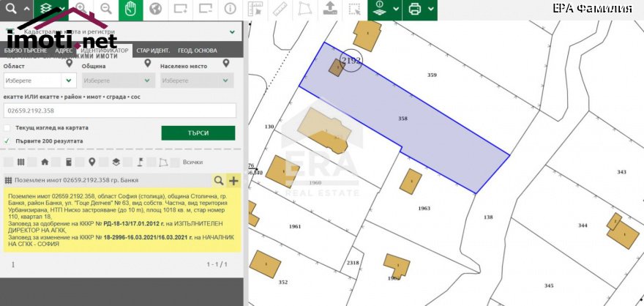644x306 pixels.
Task: Zoom to result using its magnifier icon
Action: (219, 180)
